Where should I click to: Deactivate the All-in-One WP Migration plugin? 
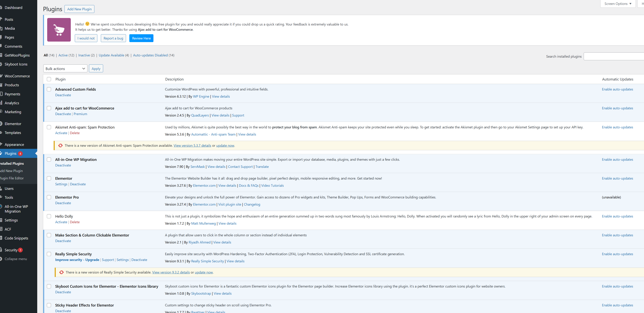63,165
